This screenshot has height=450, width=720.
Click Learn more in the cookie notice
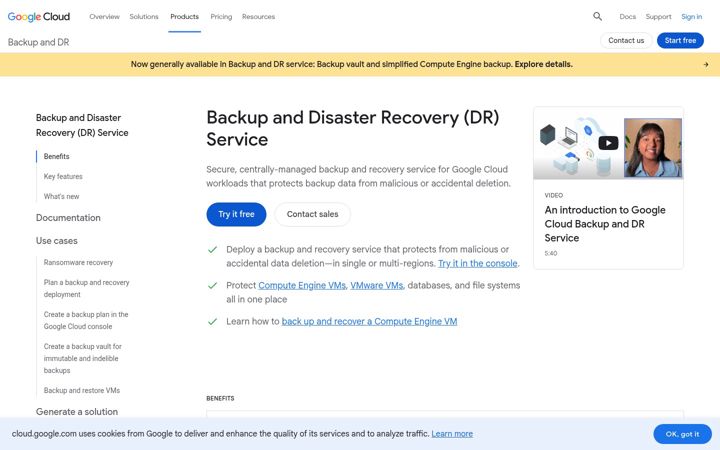[452, 434]
